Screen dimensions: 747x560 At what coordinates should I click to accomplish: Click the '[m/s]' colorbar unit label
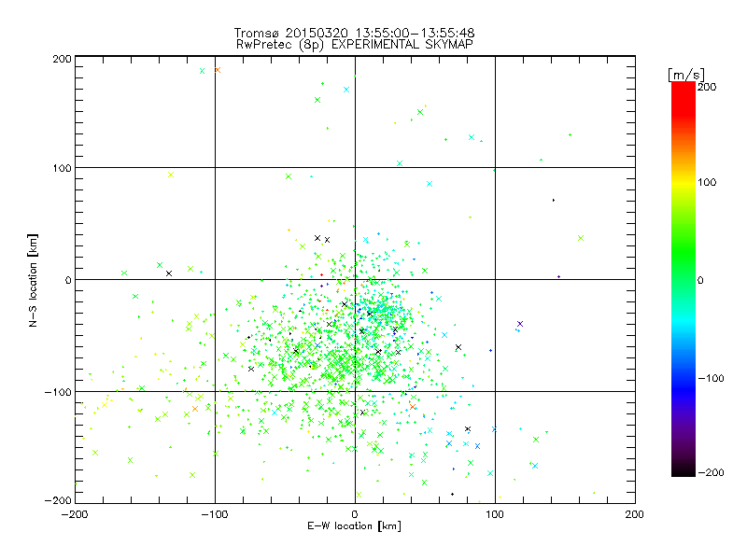coord(686,75)
